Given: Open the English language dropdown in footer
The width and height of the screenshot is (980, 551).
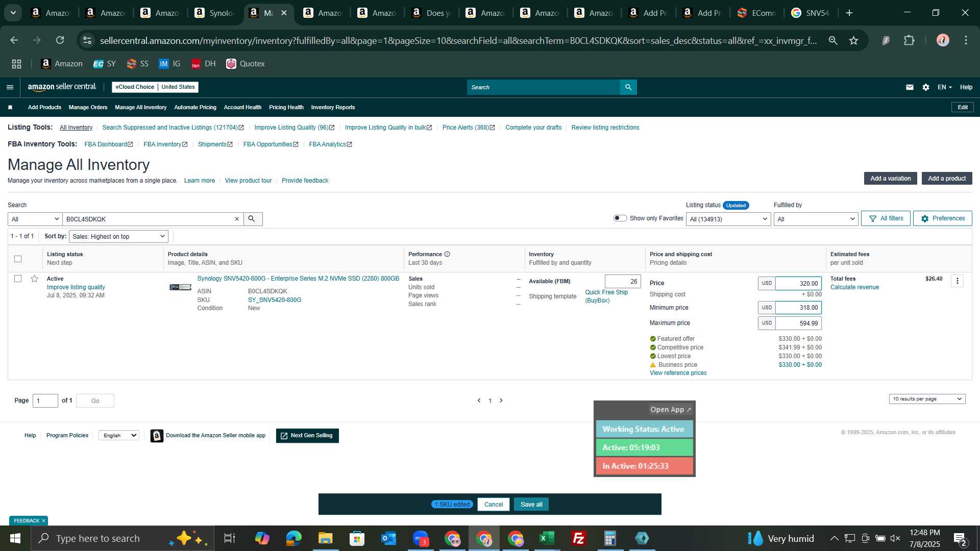Looking at the screenshot, I should [x=119, y=435].
